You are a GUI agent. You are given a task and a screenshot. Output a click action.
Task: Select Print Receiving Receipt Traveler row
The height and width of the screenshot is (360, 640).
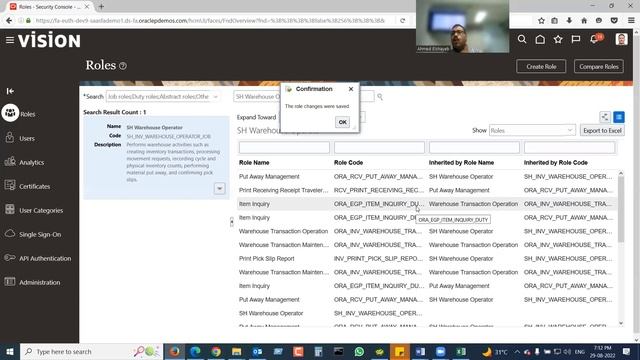[x=426, y=190]
